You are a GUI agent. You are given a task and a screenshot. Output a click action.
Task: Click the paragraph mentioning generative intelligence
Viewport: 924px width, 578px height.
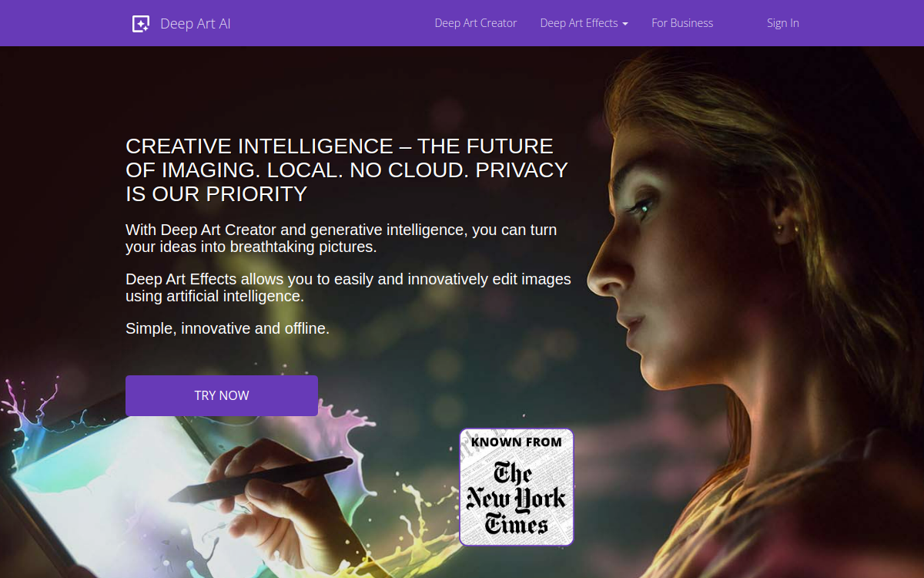click(x=341, y=238)
